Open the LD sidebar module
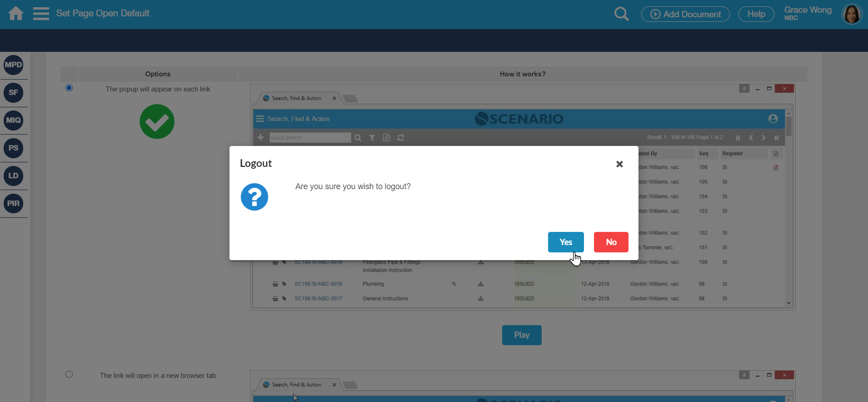The image size is (868, 402). coord(14,176)
